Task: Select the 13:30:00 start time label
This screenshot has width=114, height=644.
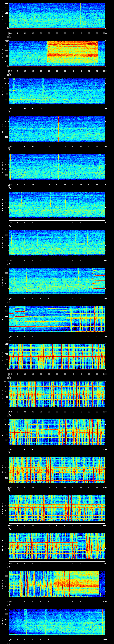Action: 9,260
